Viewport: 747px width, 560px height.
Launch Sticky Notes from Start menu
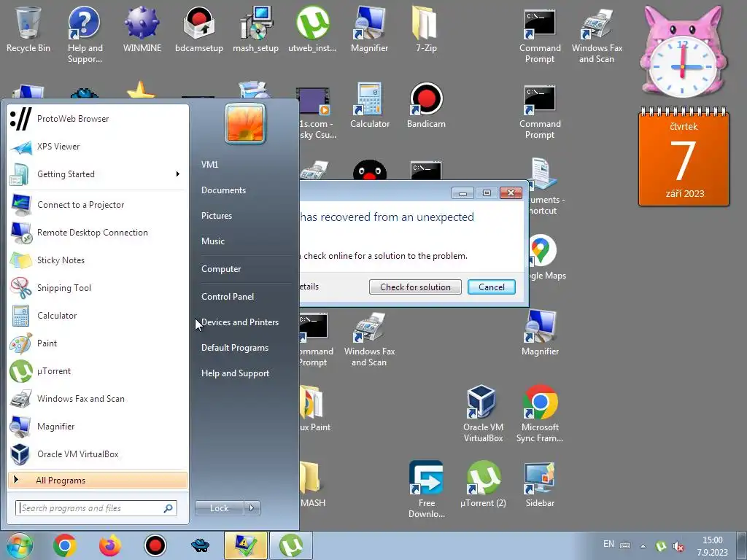tap(97, 260)
